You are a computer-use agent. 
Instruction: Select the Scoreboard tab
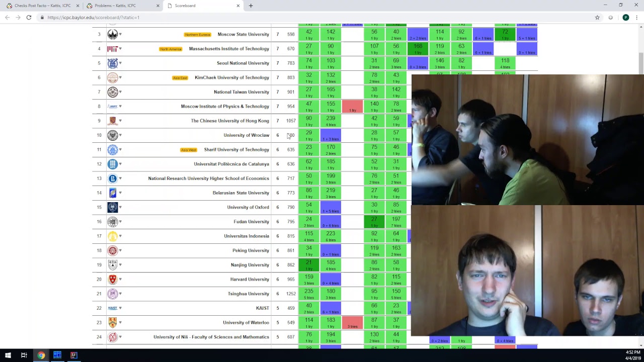[x=203, y=6]
